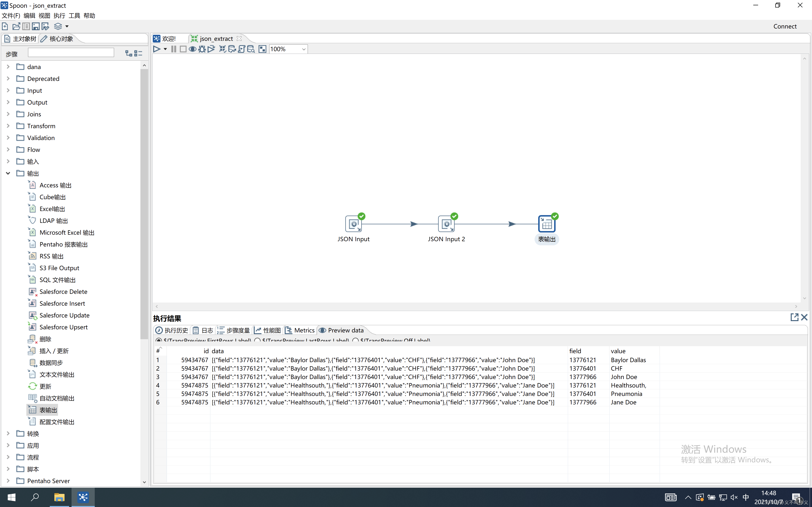
Task: Run the transformation with the play icon
Action: pos(156,49)
